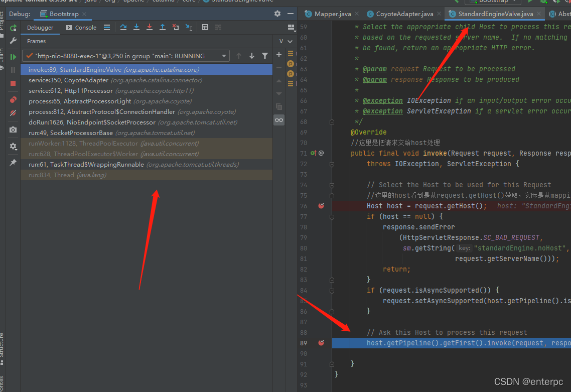Close the Bootstrap debug tab
This screenshot has width=571, height=392.
tap(84, 14)
